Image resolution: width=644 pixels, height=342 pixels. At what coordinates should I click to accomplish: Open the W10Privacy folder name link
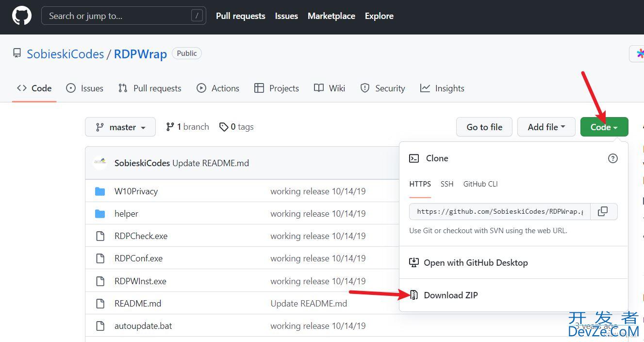click(x=136, y=191)
